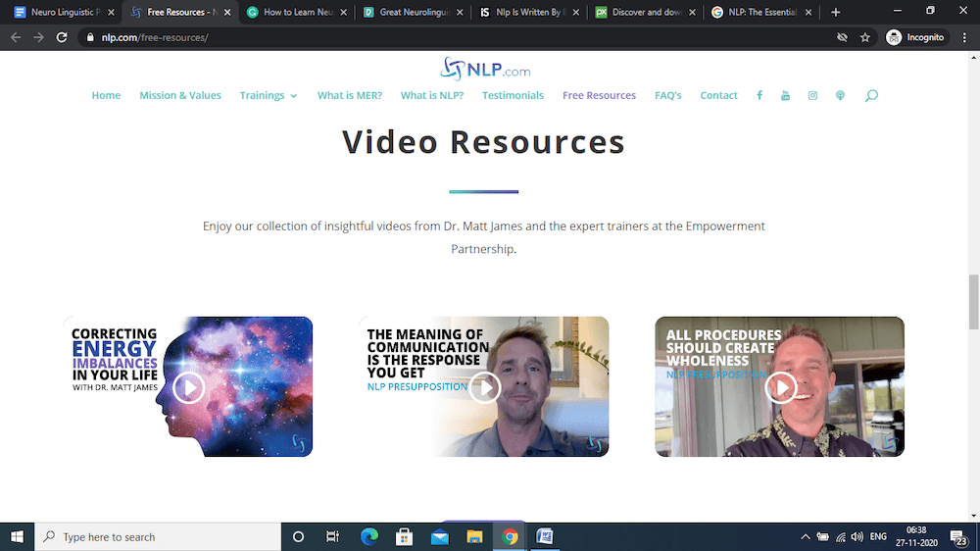
Task: Open the FAQ's page
Action: click(x=668, y=95)
